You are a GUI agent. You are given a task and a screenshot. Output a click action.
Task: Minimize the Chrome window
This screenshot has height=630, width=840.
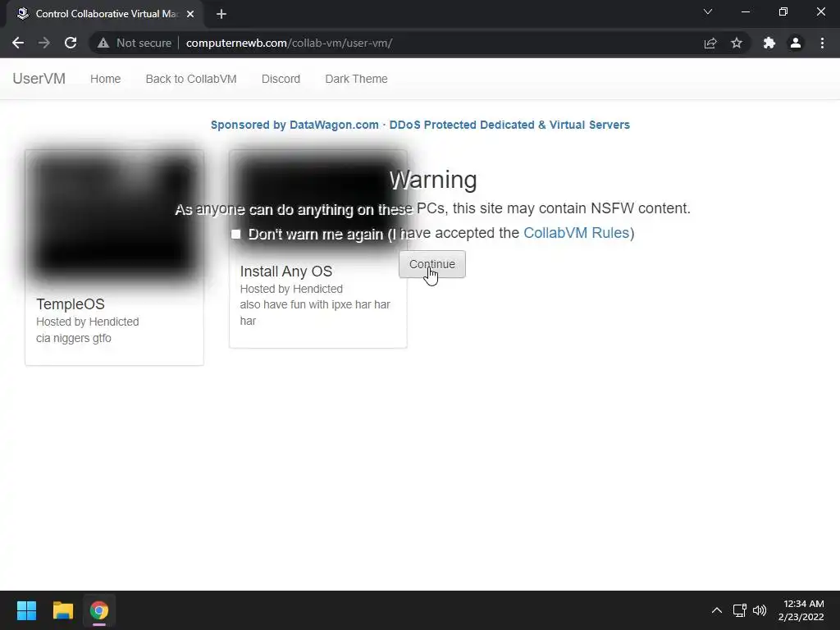(x=746, y=11)
